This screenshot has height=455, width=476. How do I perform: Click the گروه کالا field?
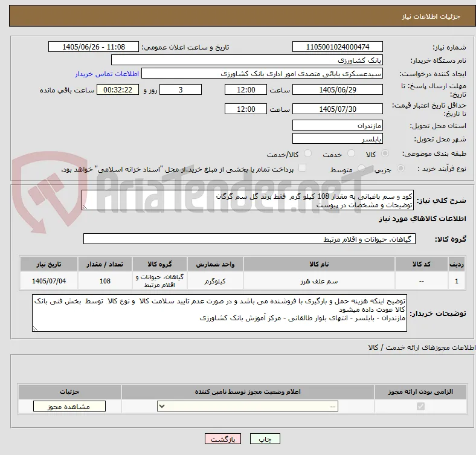point(249,239)
